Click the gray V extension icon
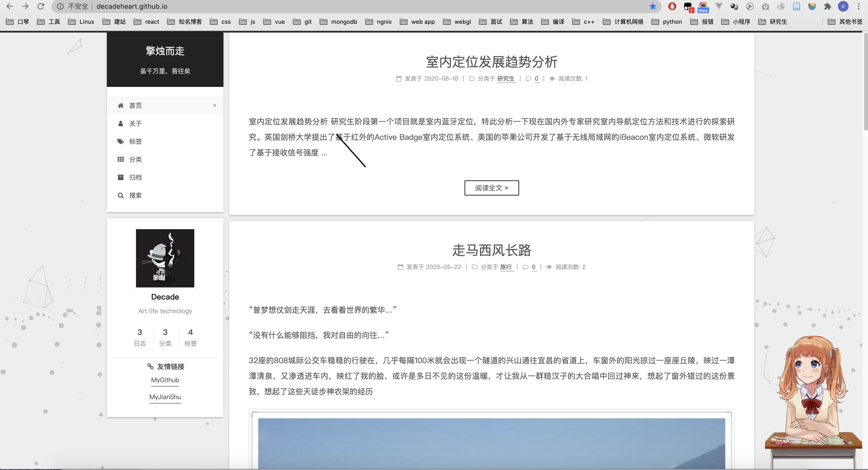This screenshot has width=868, height=470. coord(719,6)
